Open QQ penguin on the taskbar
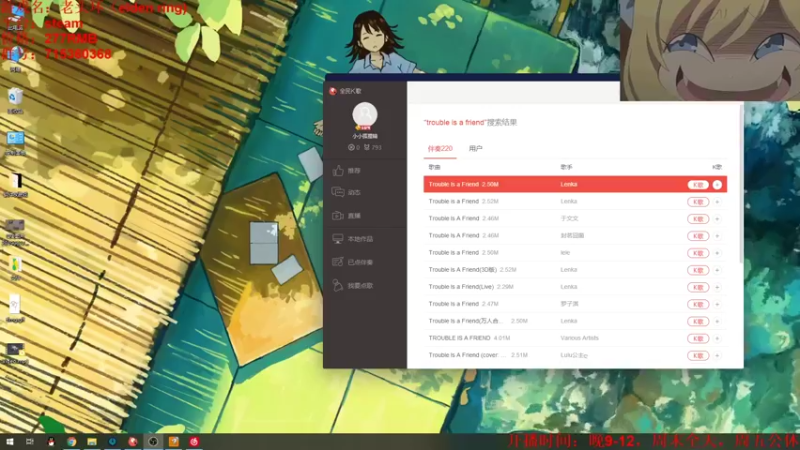800x450 pixels. (x=51, y=441)
